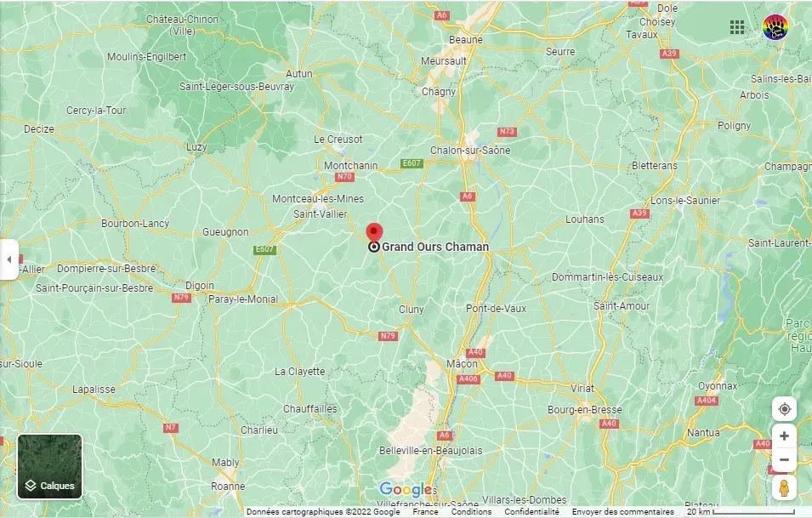
Task: Open the Confidentialité link
Action: click(x=532, y=512)
